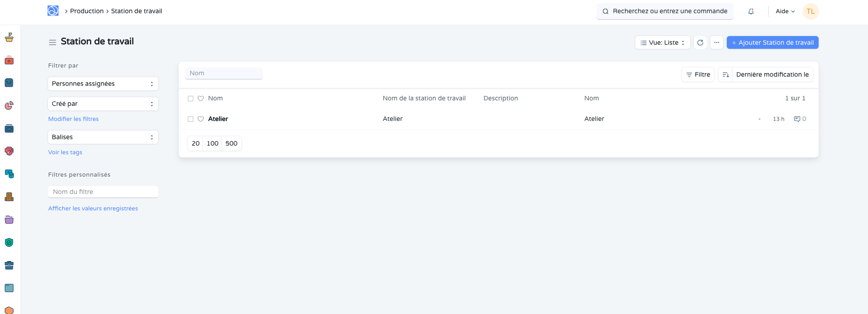Click the Nom du filtre input field
The image size is (868, 314).
[103, 192]
